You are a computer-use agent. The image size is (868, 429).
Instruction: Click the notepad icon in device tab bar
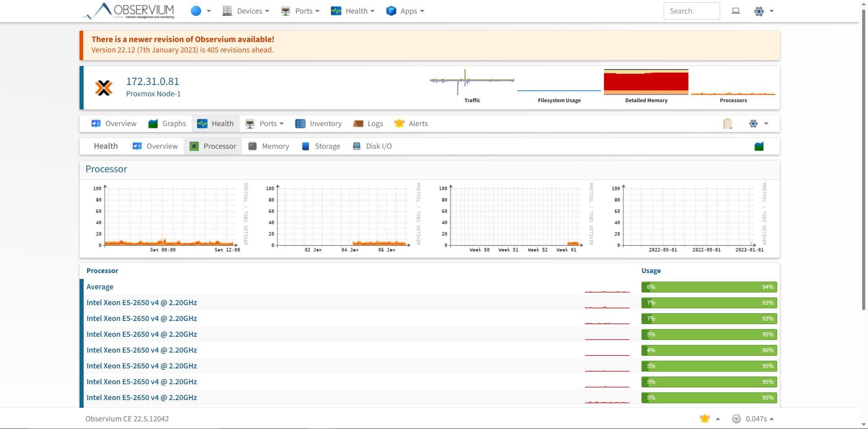(x=727, y=123)
